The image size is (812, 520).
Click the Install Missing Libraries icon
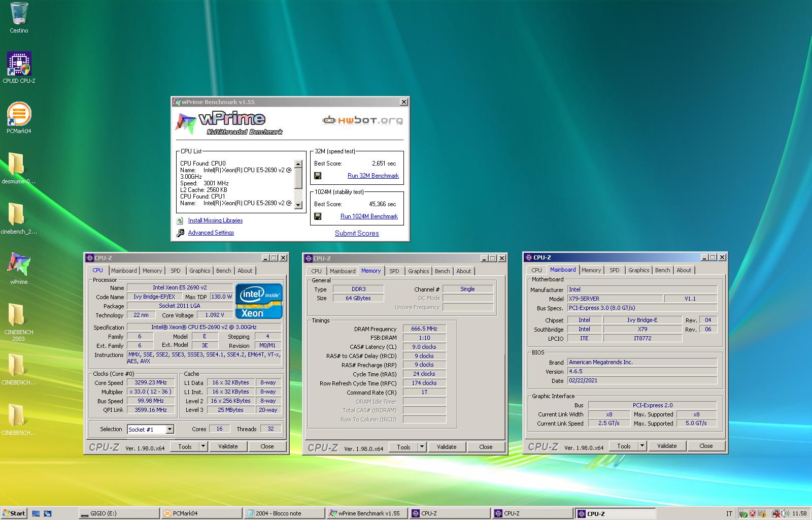pyautogui.click(x=180, y=221)
